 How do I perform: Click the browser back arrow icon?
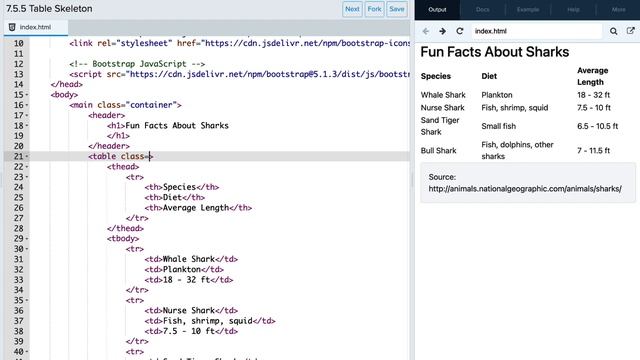[x=426, y=31]
